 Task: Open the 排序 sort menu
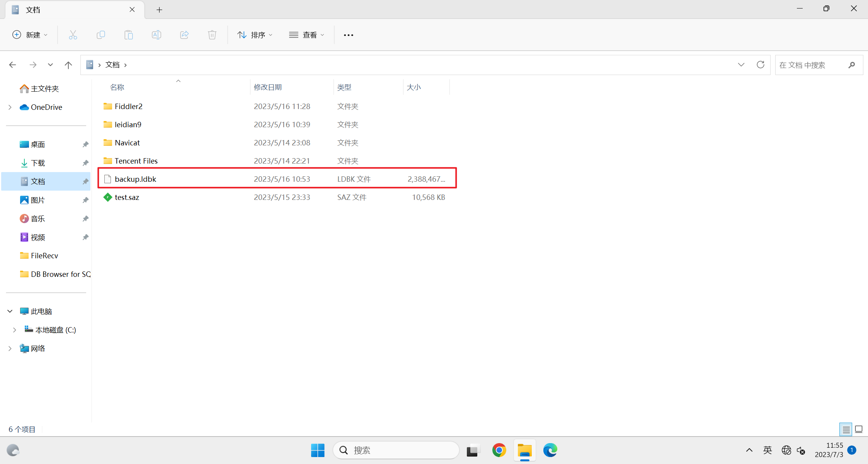point(255,35)
